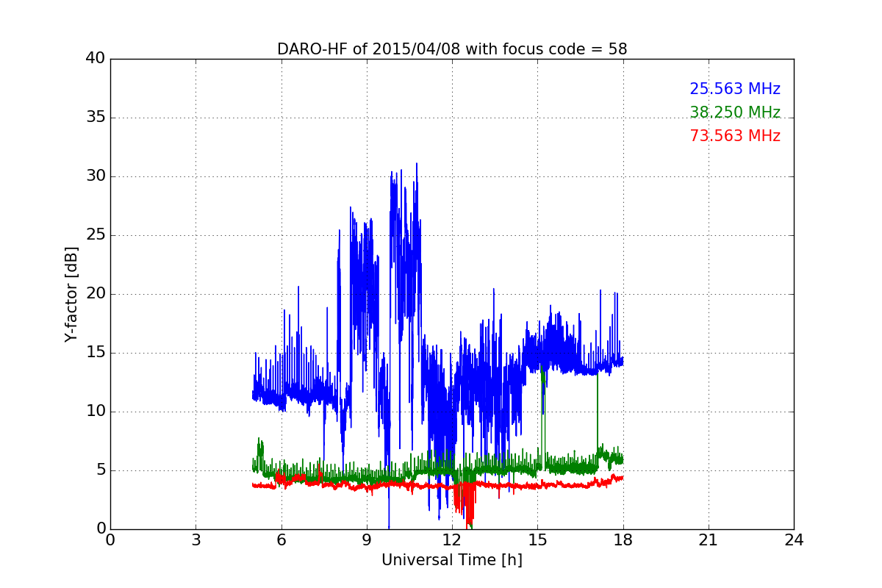Viewport: 882px width, 588px height.
Task: Click the y-axis tick label 25
Action: (96, 235)
